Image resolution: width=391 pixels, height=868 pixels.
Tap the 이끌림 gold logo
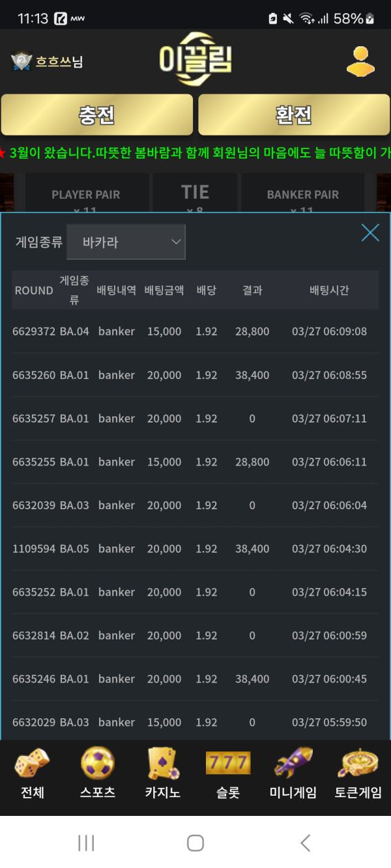coord(195,60)
